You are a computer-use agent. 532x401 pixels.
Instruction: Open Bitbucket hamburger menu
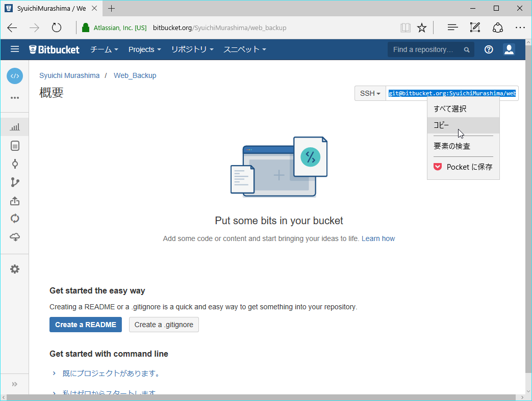[x=15, y=49]
